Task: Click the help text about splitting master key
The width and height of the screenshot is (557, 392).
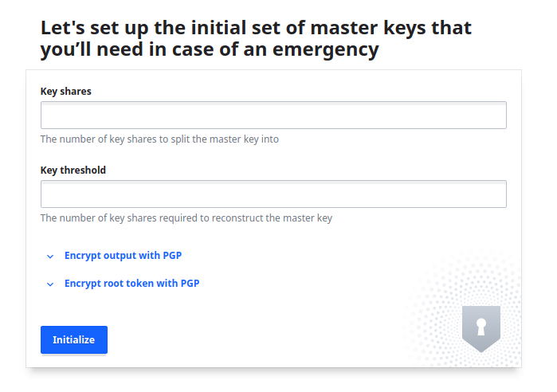Action: (x=159, y=139)
